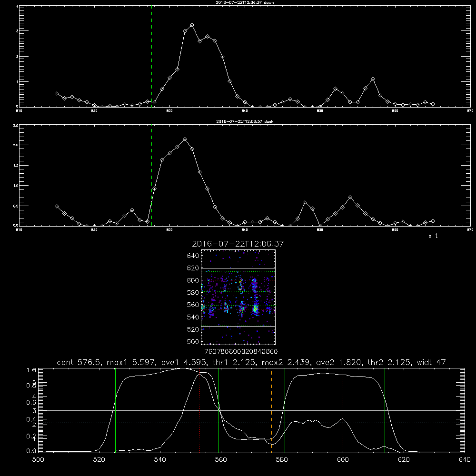The image size is (476, 476).
Task: Click the 500 label on bottom plot x-axis
Action: (38, 460)
